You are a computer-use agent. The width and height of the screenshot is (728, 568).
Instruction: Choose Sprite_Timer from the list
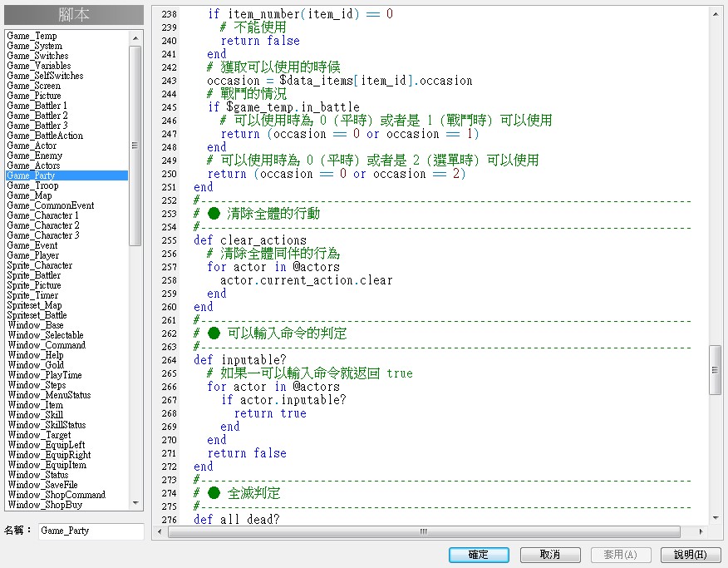tap(32, 295)
